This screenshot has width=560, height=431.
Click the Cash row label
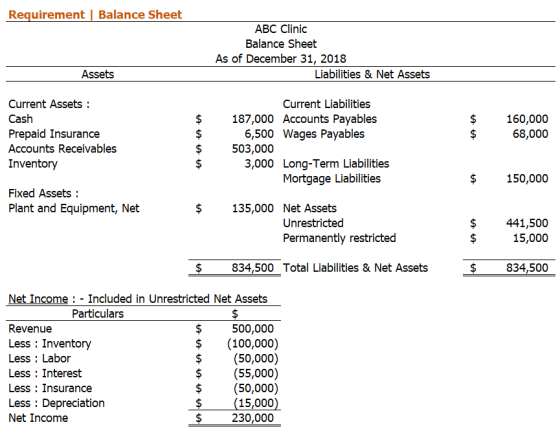pos(20,119)
